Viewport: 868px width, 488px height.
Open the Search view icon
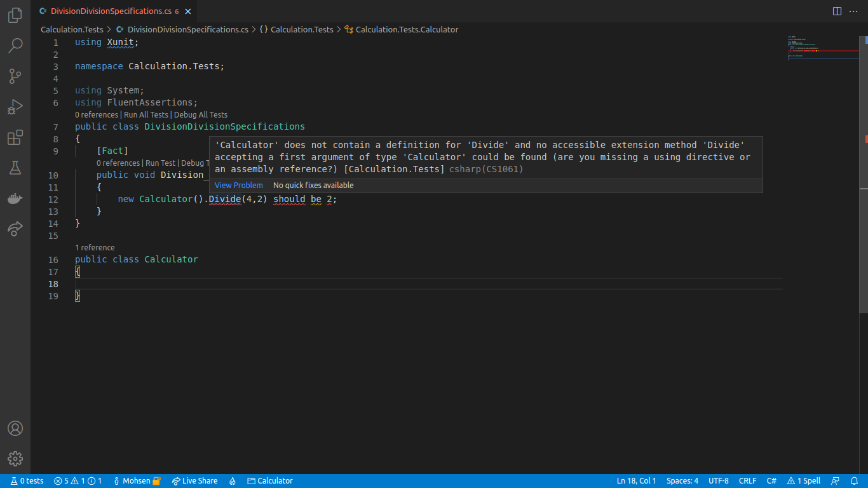[x=15, y=46]
